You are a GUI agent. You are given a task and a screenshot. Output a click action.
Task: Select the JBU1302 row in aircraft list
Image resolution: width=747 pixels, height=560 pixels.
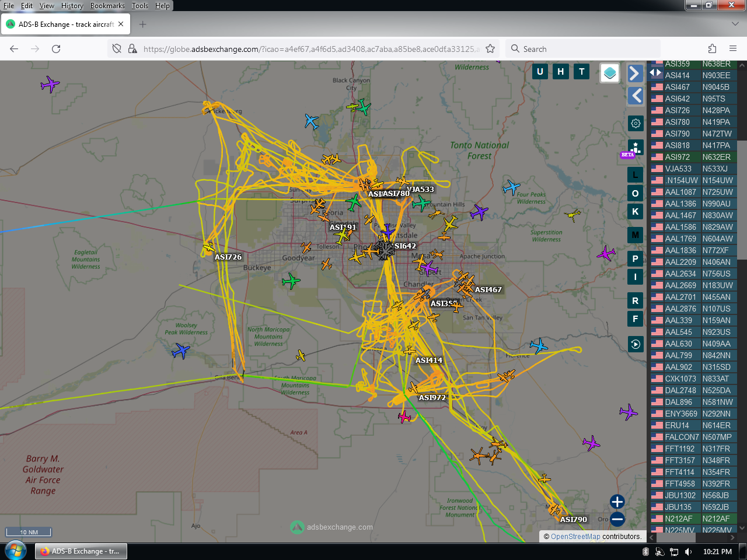(x=693, y=495)
